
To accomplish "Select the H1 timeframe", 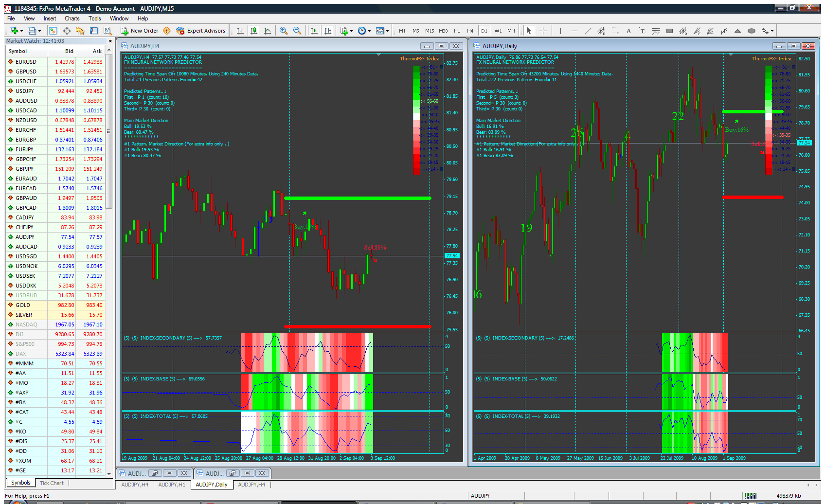I will (457, 31).
